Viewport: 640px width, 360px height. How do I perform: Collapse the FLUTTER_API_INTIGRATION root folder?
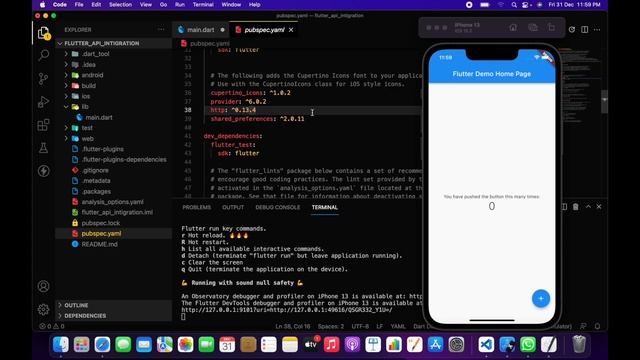point(102,43)
